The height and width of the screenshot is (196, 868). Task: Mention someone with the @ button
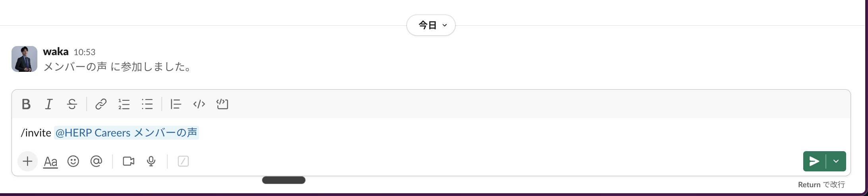(x=96, y=161)
